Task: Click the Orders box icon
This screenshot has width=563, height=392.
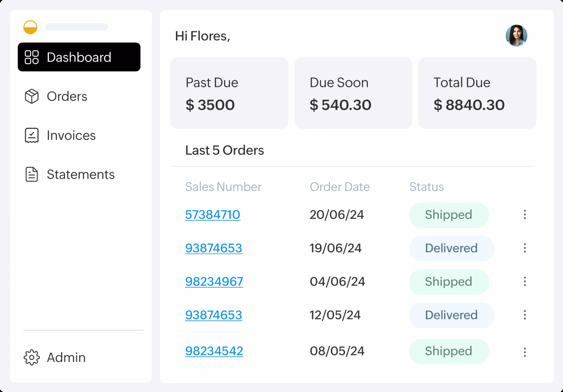Action: pyautogui.click(x=32, y=96)
